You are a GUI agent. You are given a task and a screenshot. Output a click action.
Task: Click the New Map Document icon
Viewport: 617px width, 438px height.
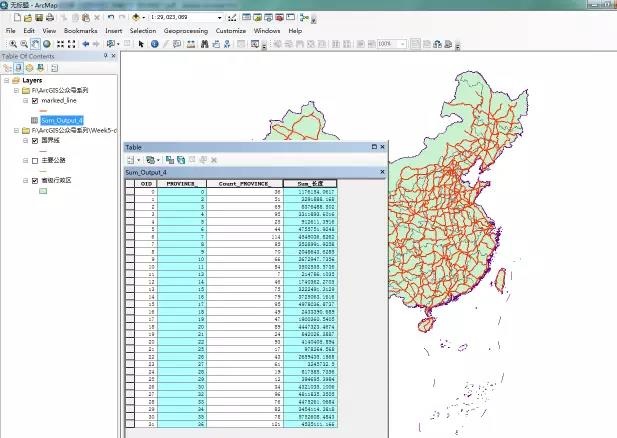coord(17,17)
